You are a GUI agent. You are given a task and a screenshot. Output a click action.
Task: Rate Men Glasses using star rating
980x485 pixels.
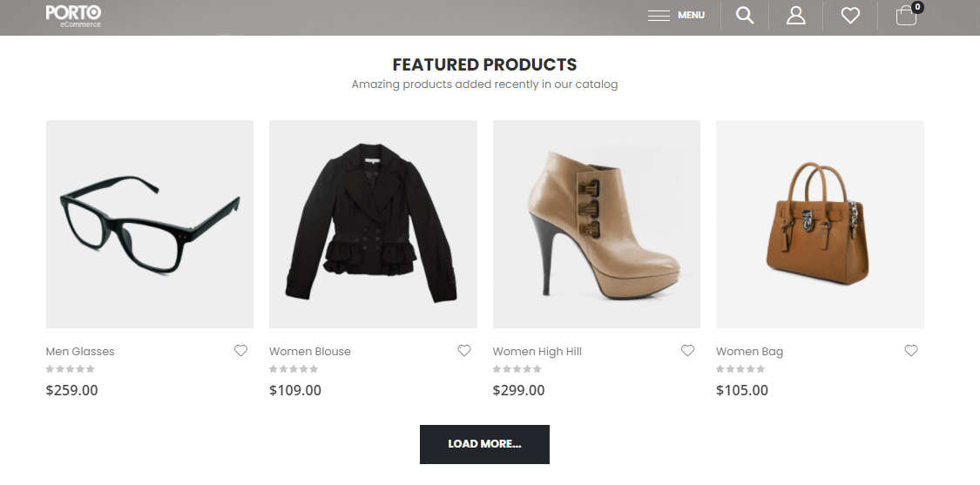click(71, 369)
